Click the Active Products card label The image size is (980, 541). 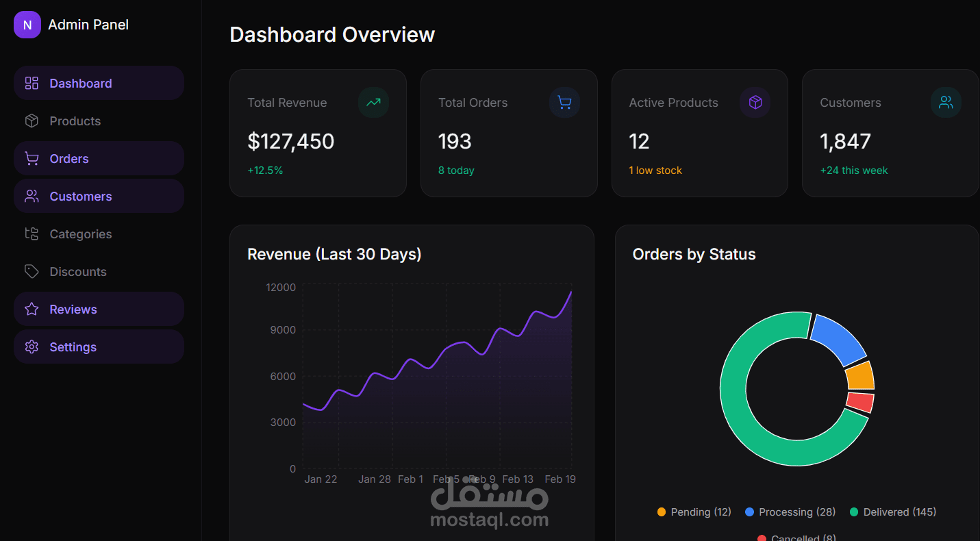click(x=673, y=103)
